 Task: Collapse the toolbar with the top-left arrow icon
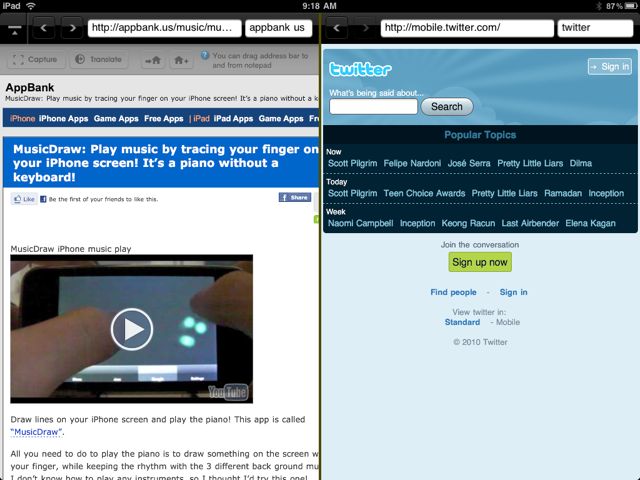point(14,30)
